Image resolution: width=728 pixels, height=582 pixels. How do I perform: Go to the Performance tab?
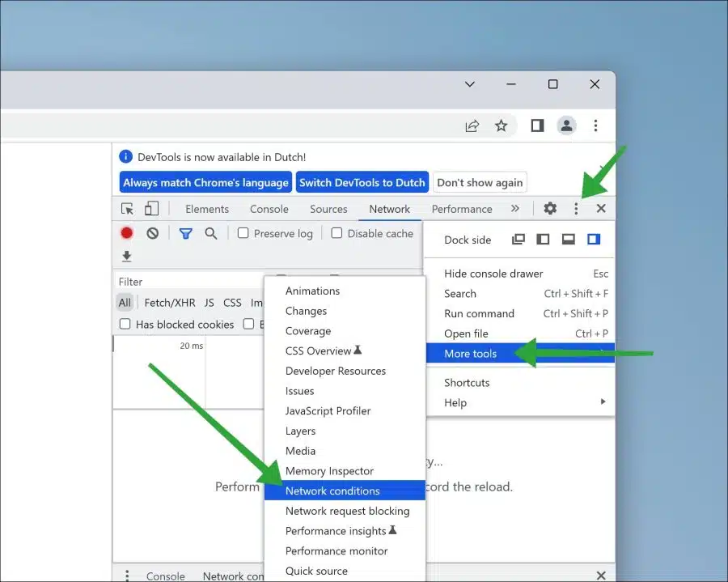pyautogui.click(x=462, y=209)
